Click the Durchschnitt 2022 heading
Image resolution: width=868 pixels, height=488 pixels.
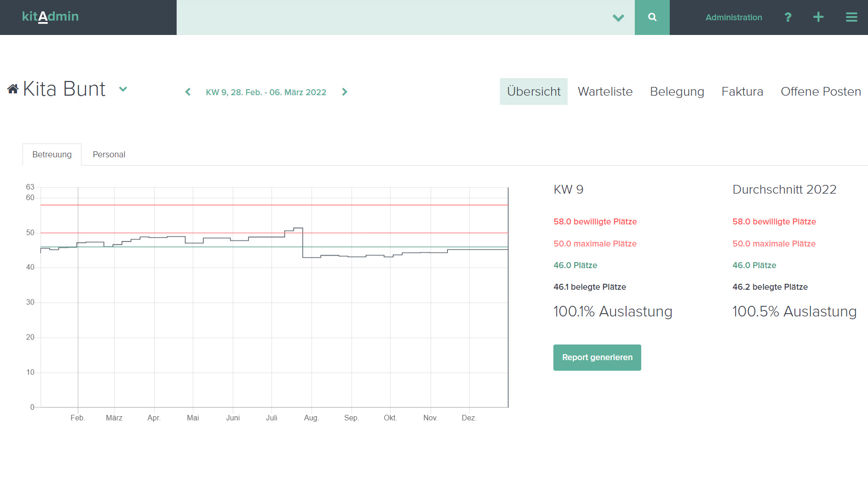(784, 189)
